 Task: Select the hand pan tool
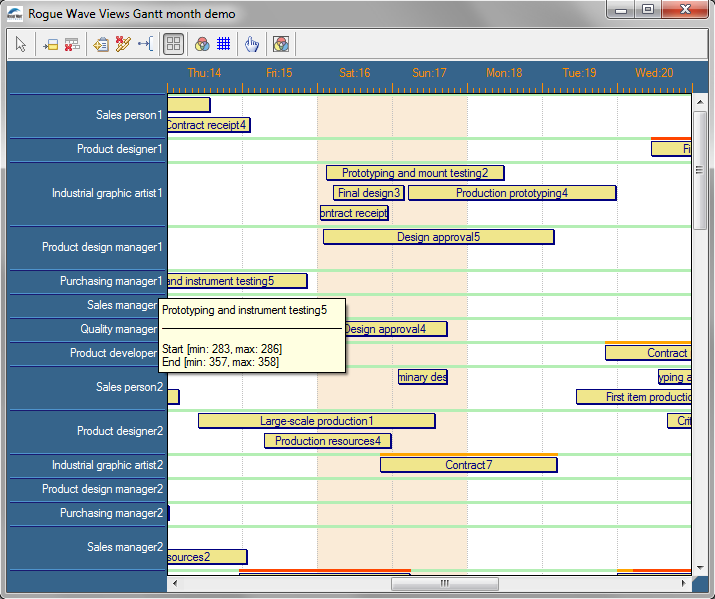point(252,44)
